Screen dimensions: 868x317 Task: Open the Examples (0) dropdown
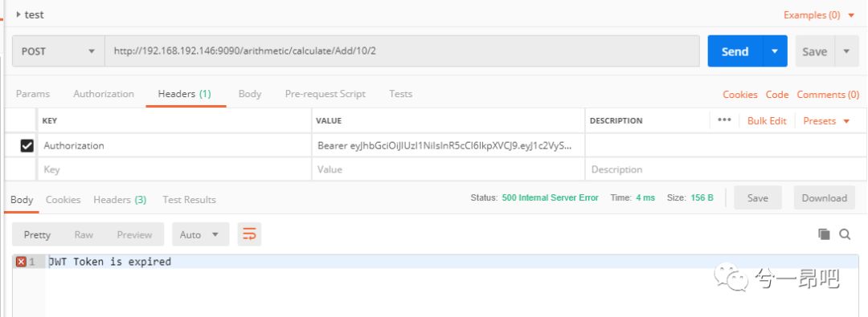(x=819, y=15)
